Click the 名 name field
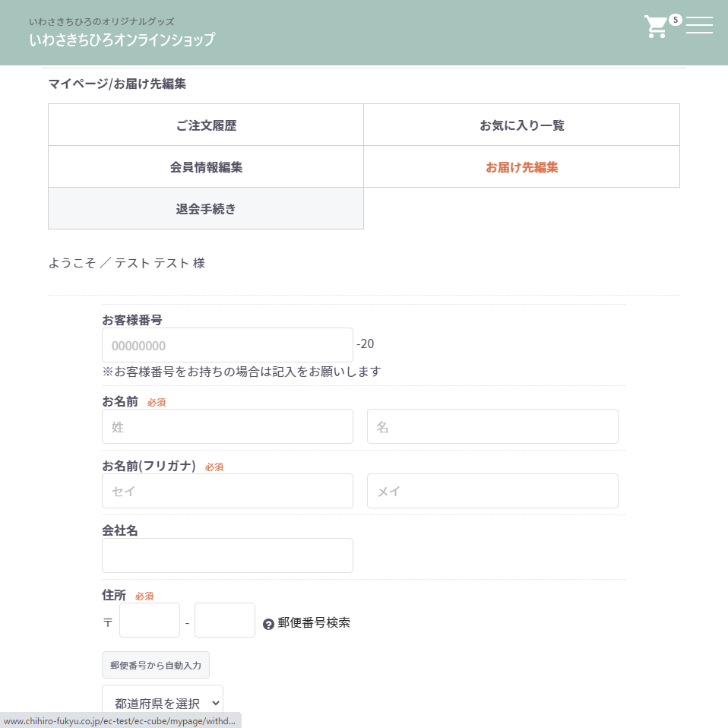728x728 pixels. coord(492,426)
